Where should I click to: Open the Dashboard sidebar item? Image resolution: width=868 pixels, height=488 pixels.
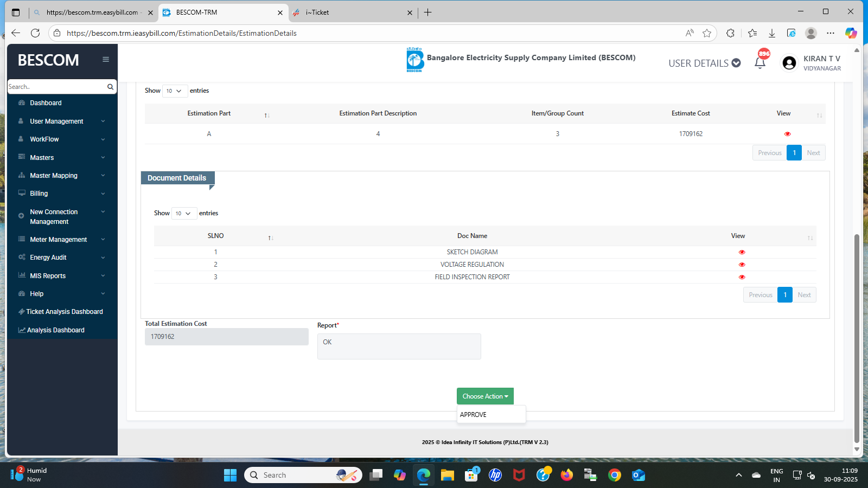point(46,103)
